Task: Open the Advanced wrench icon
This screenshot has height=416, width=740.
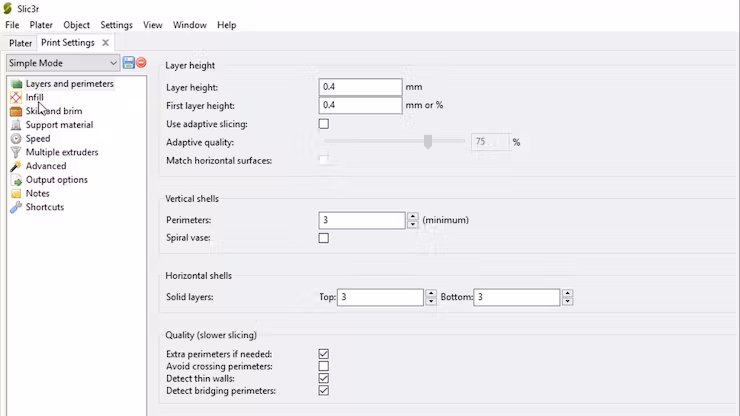Action: (16, 166)
